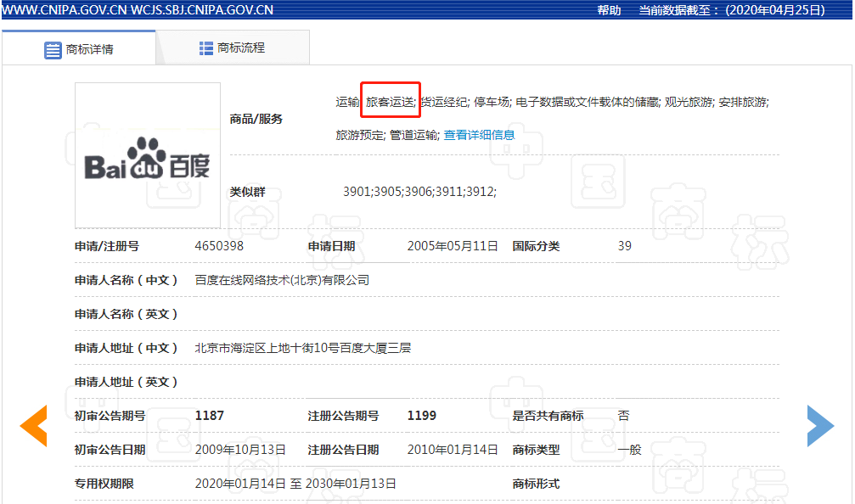The height and width of the screenshot is (504, 855).
Task: Click the 商标流程 tab icon
Action: click(x=206, y=48)
